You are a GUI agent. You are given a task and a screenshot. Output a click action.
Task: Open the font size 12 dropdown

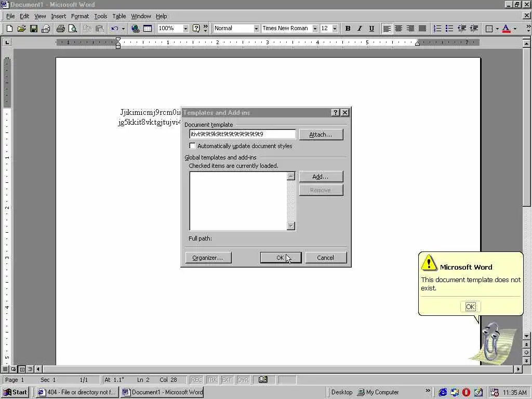tap(335, 29)
